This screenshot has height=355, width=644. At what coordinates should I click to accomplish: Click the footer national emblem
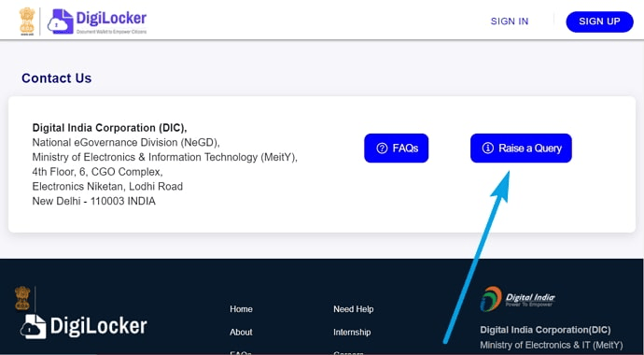pos(22,298)
